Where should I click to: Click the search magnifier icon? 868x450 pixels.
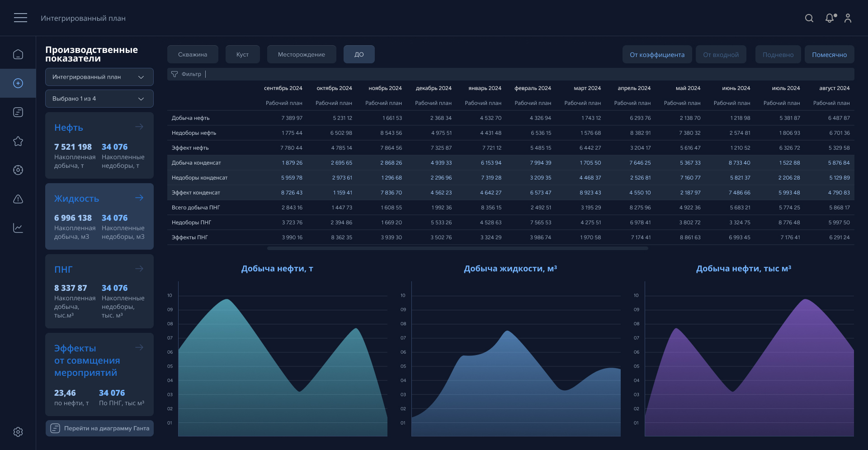pyautogui.click(x=809, y=18)
